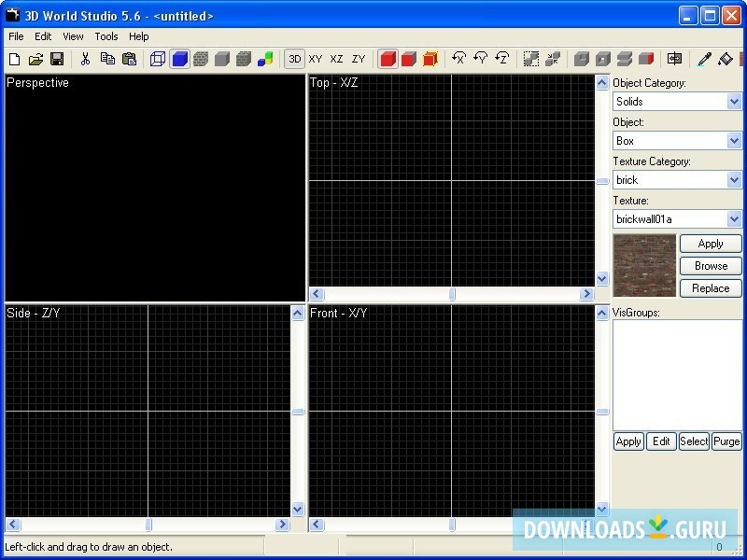The image size is (747, 560).
Task: Click the slice stacked slabs icon
Action: point(625,59)
